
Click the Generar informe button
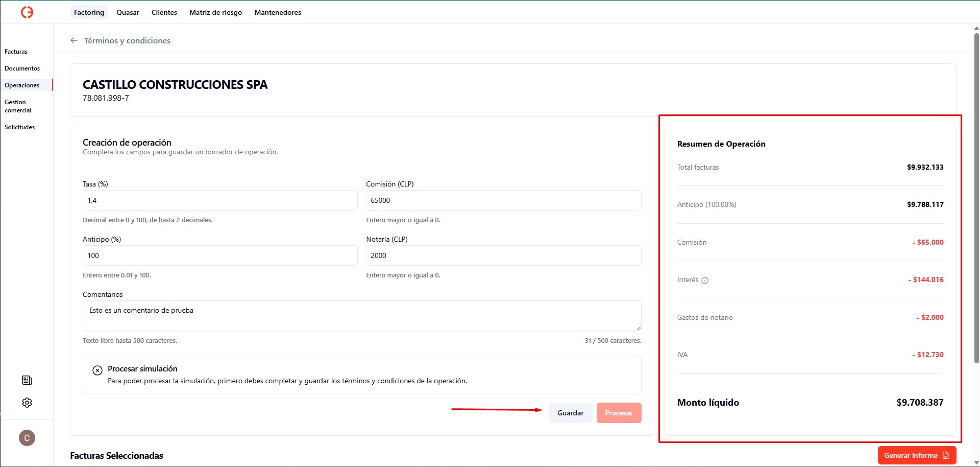pos(916,455)
